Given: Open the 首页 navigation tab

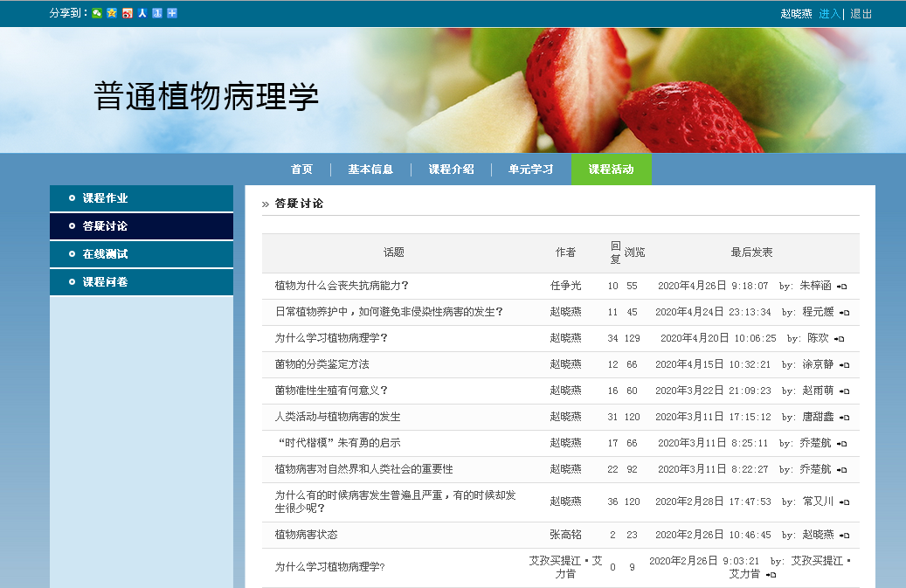Looking at the screenshot, I should pos(301,169).
